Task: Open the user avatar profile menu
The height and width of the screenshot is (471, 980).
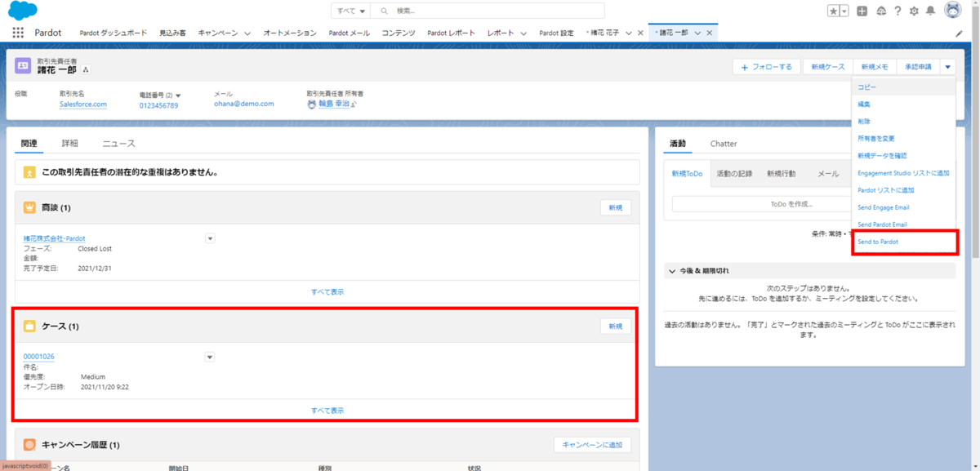Action: pyautogui.click(x=953, y=11)
